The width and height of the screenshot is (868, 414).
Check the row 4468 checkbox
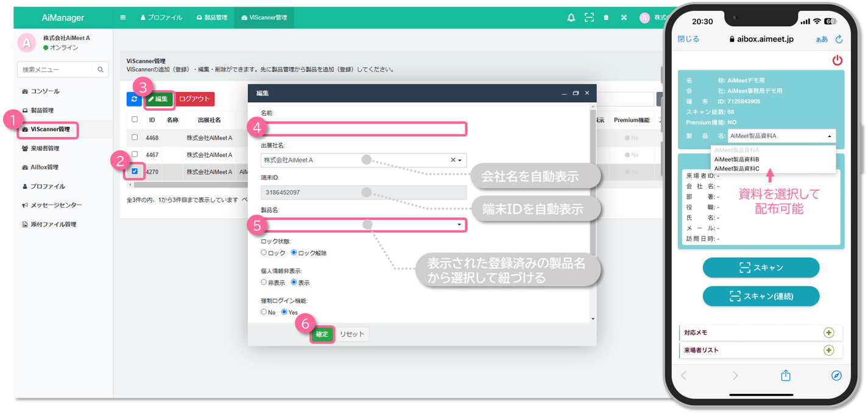tap(135, 138)
